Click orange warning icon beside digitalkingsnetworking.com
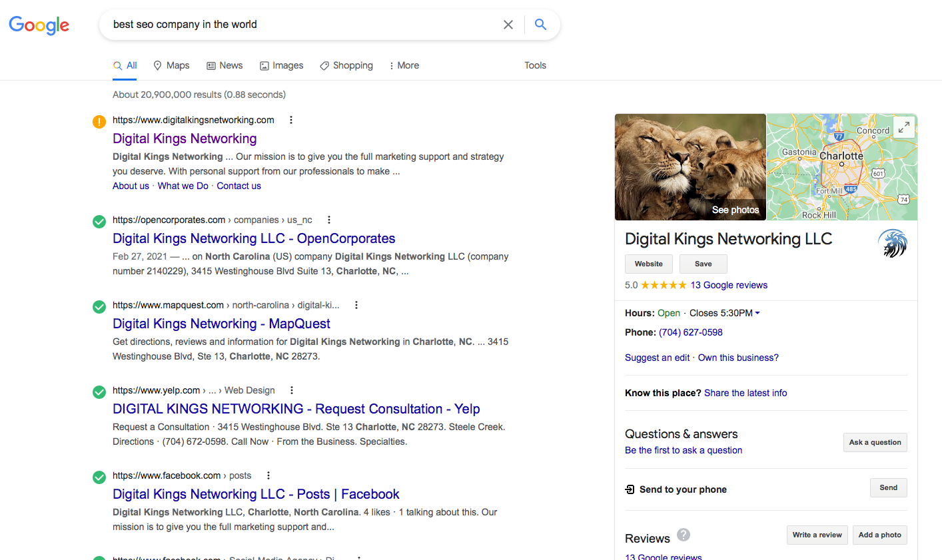The image size is (942, 560). (x=99, y=122)
